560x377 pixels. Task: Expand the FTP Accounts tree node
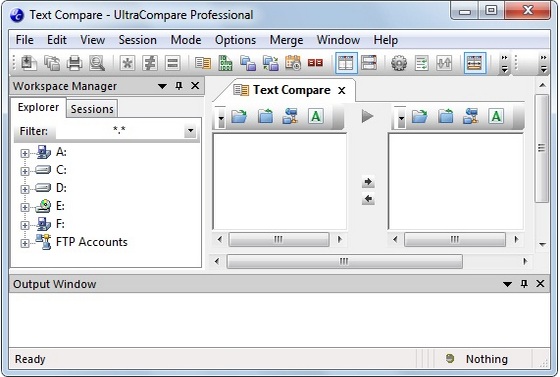point(25,243)
